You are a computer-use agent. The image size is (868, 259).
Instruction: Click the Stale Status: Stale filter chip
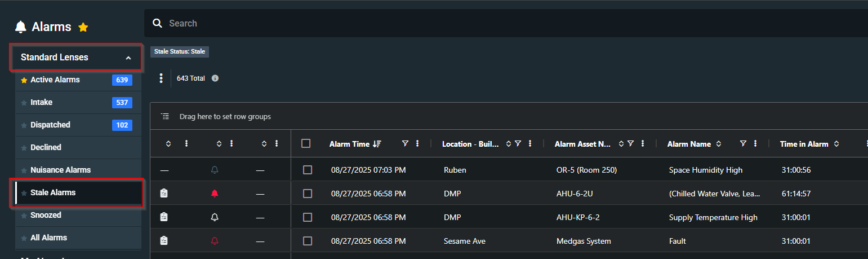[180, 51]
